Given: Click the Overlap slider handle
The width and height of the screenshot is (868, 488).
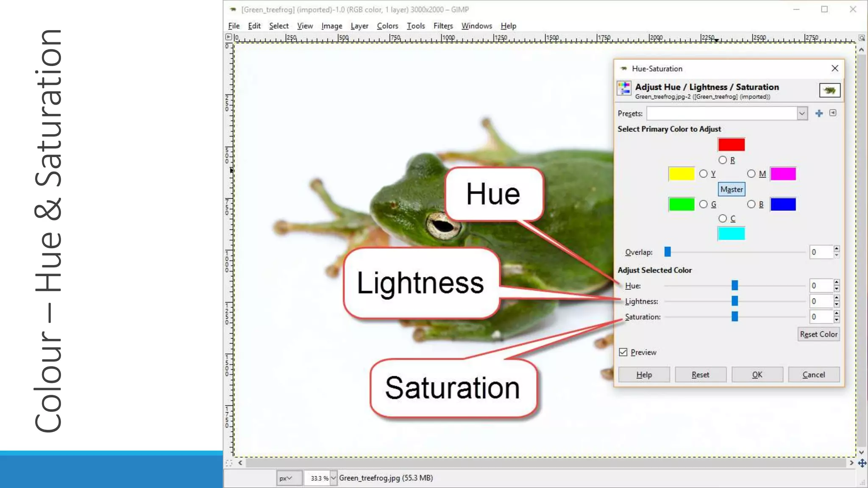Looking at the screenshot, I should 668,252.
